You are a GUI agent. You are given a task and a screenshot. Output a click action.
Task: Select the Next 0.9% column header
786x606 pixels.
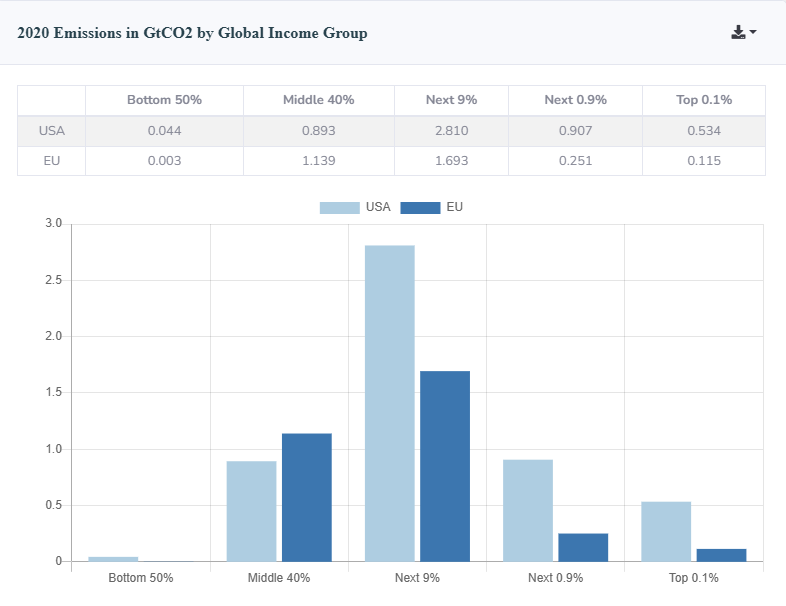point(575,100)
